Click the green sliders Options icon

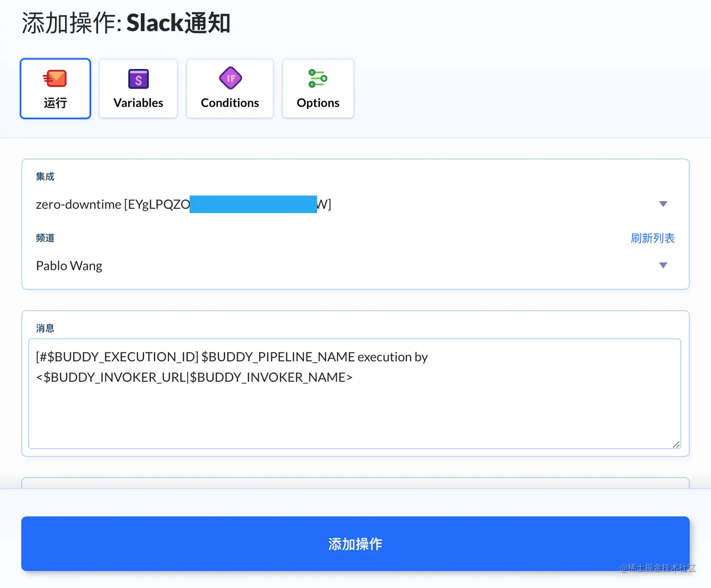[x=318, y=78]
